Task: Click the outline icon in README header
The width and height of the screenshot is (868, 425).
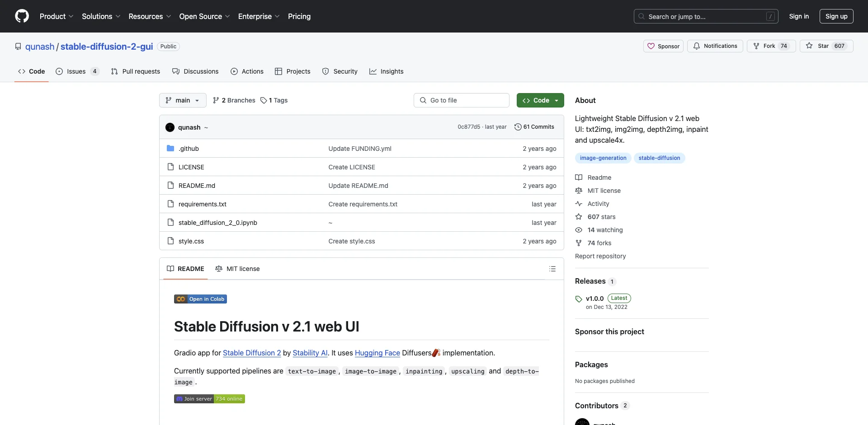Action: click(x=552, y=269)
